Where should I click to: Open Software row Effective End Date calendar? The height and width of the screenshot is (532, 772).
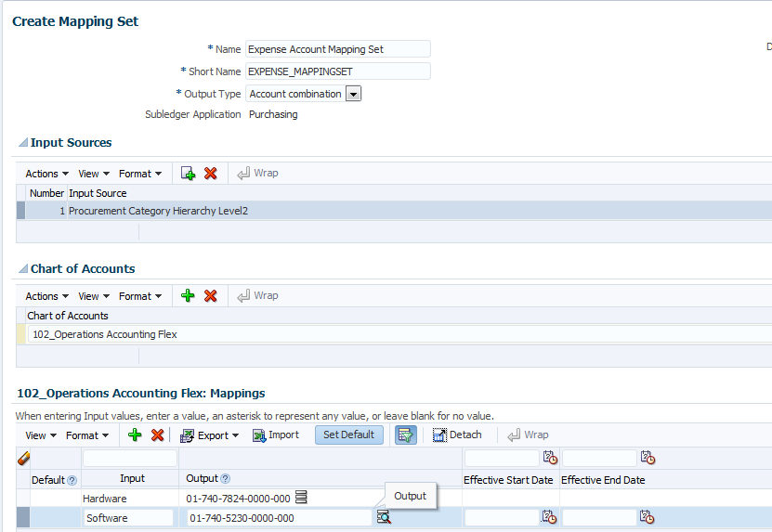pyautogui.click(x=647, y=517)
